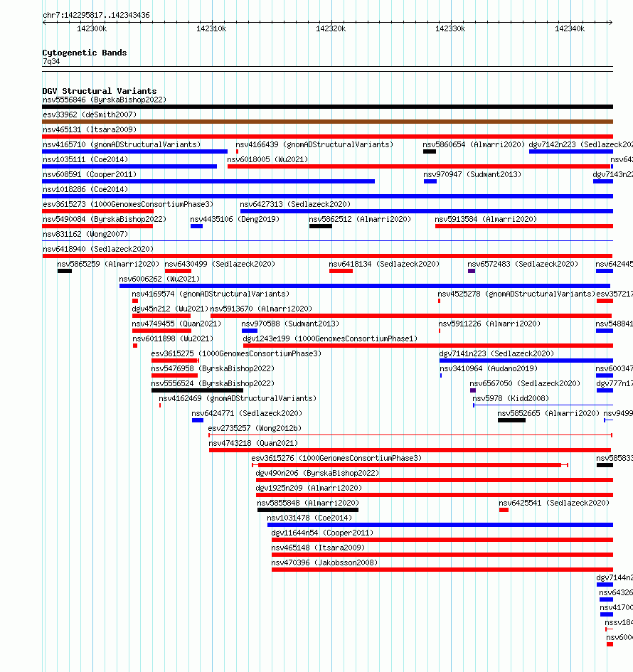This screenshot has width=633, height=672.
Task: Select the brown esv33962 (deSmith2007) variant bar
Action: click(x=327, y=122)
